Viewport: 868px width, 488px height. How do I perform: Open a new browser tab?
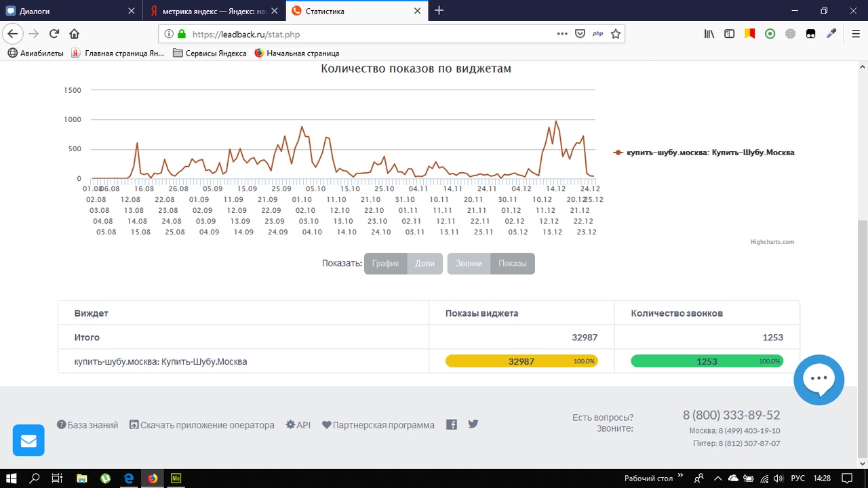click(439, 10)
